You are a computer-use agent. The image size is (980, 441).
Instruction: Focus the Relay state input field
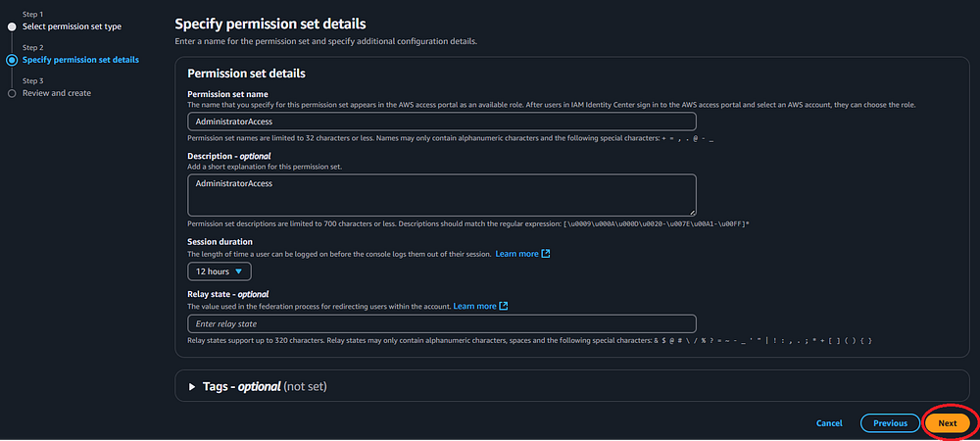point(441,323)
